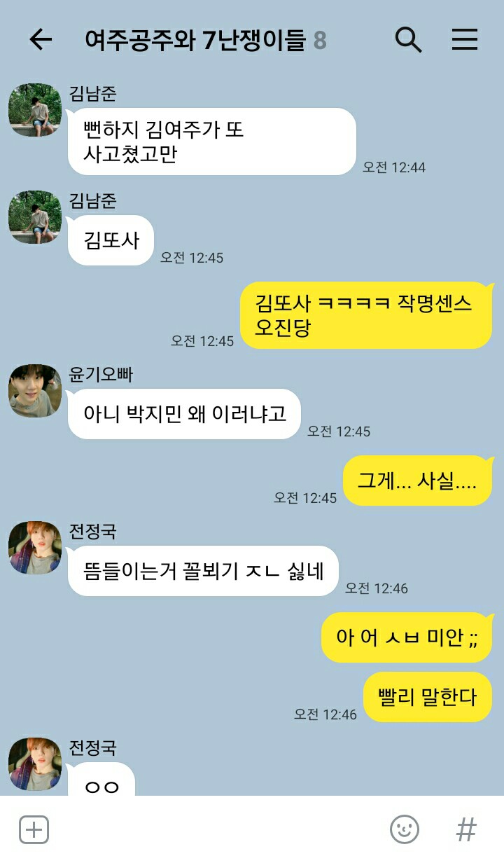Open chat search magnifier icon
Image resolution: width=504 pixels, height=863 pixels.
tap(408, 40)
